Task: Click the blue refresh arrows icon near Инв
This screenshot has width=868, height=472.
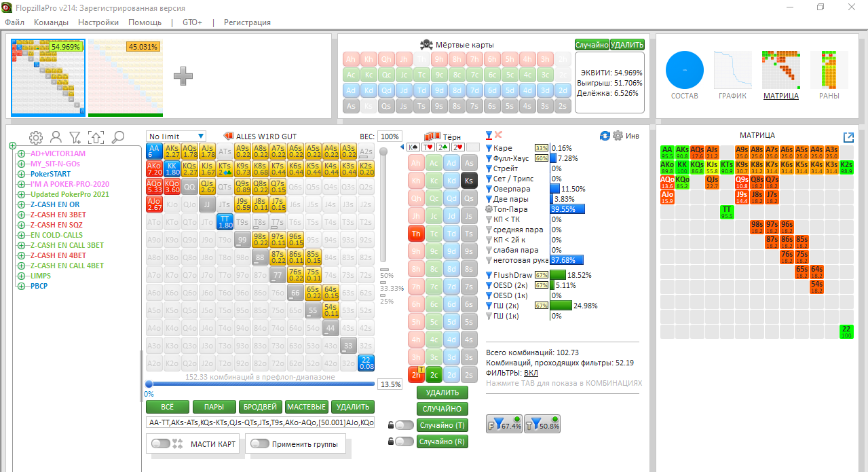Action: 605,136
